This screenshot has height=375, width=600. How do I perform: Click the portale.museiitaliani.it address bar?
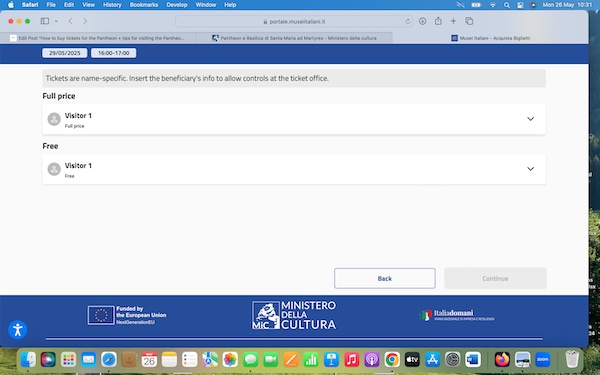coord(294,21)
